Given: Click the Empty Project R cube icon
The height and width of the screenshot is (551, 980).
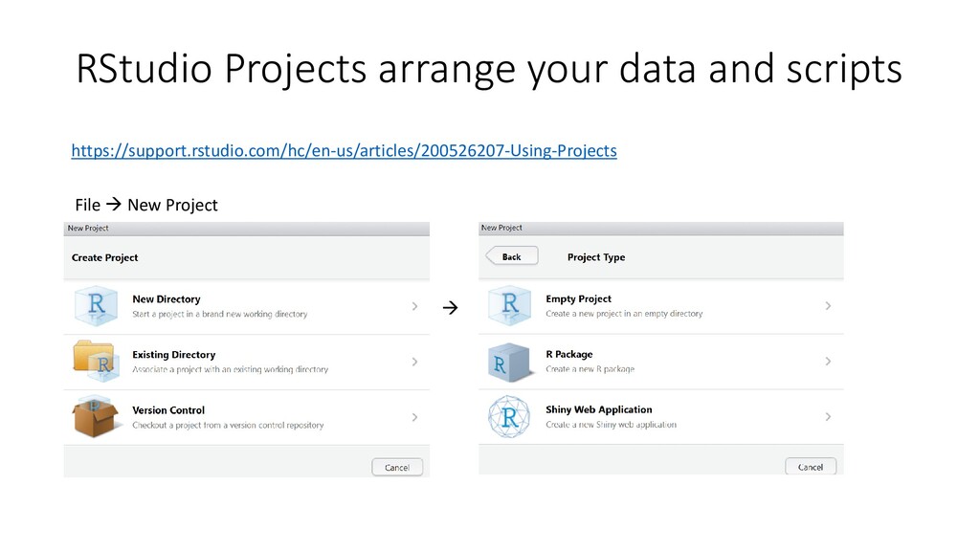Looking at the screenshot, I should click(x=509, y=305).
